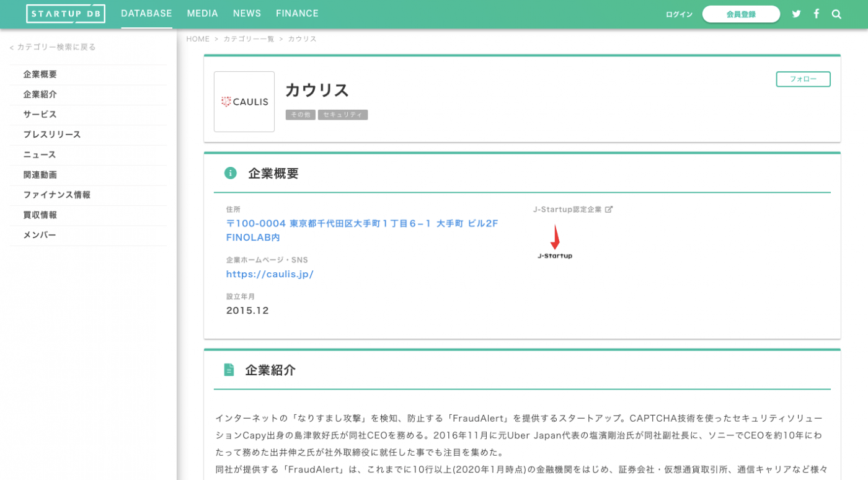Image resolution: width=868 pixels, height=480 pixels.
Task: Click the ログイン link
Action: click(679, 14)
